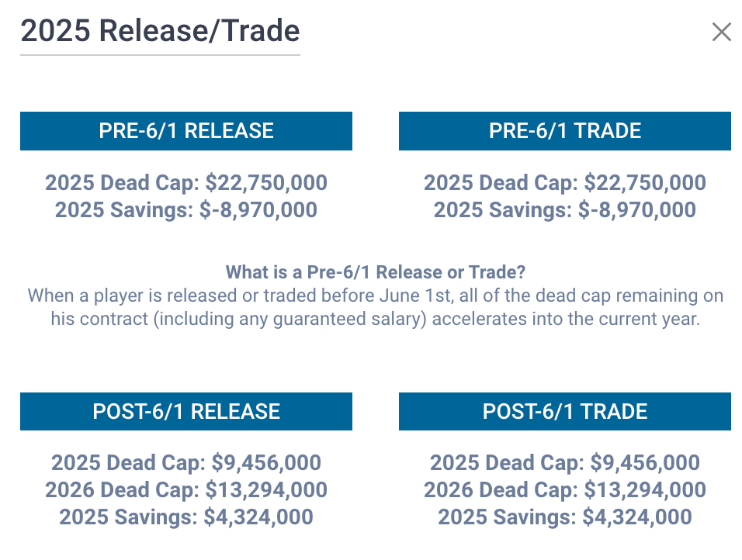The height and width of the screenshot is (560, 742).
Task: Click Post-6/1 Release 2026 Dead Cap line
Action: coord(186,490)
